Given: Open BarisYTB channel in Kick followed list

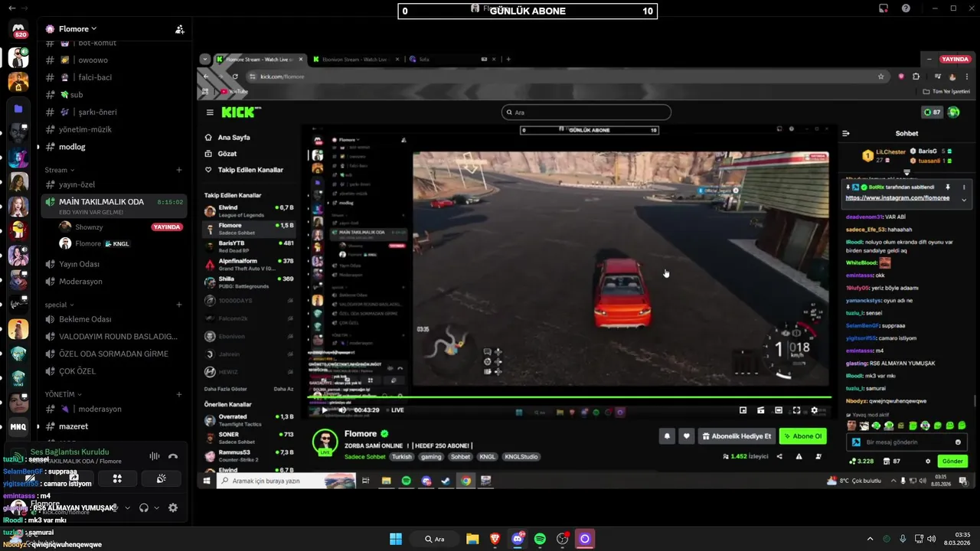Looking at the screenshot, I should [x=249, y=246].
